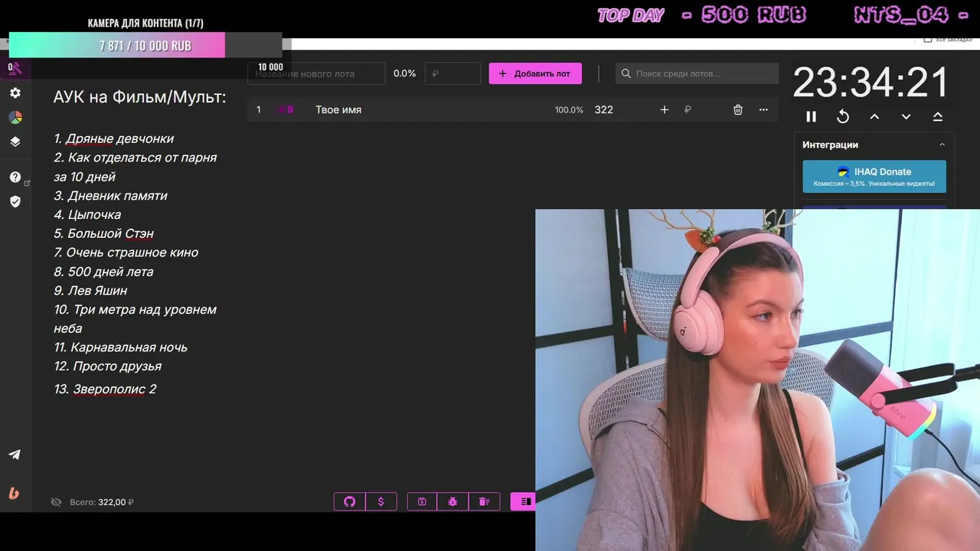This screenshot has height=551, width=980.
Task: Click rule text 12. Просто друзья
Action: tap(107, 366)
